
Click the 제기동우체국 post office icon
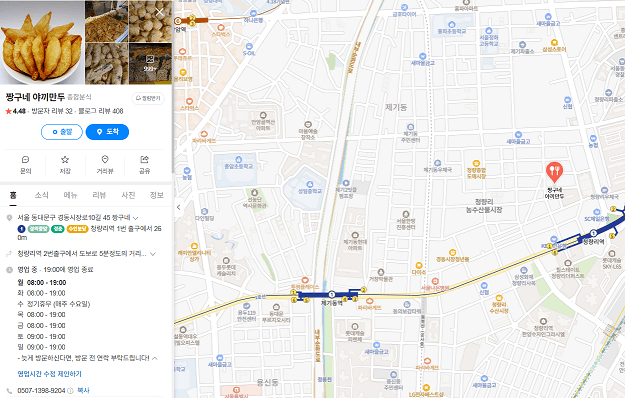pyautogui.click(x=438, y=163)
